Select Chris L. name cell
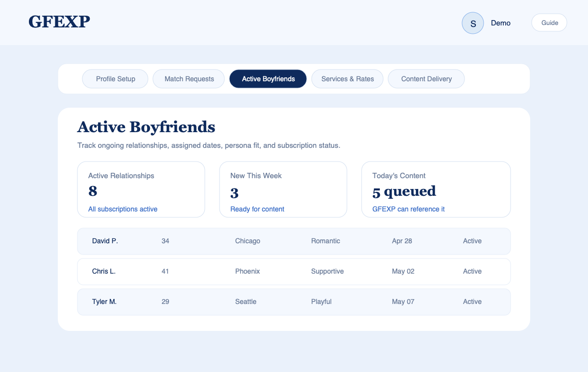This screenshot has width=588, height=372. [x=104, y=271]
